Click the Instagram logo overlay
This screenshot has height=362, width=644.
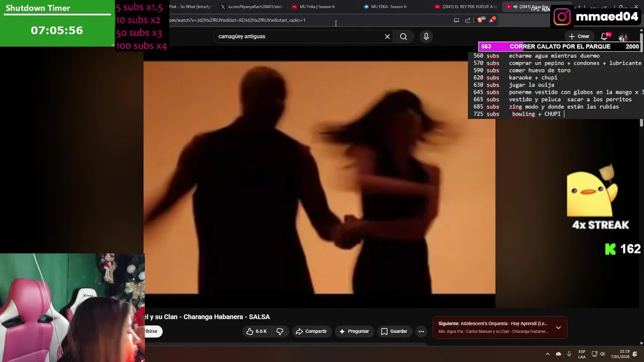(562, 17)
